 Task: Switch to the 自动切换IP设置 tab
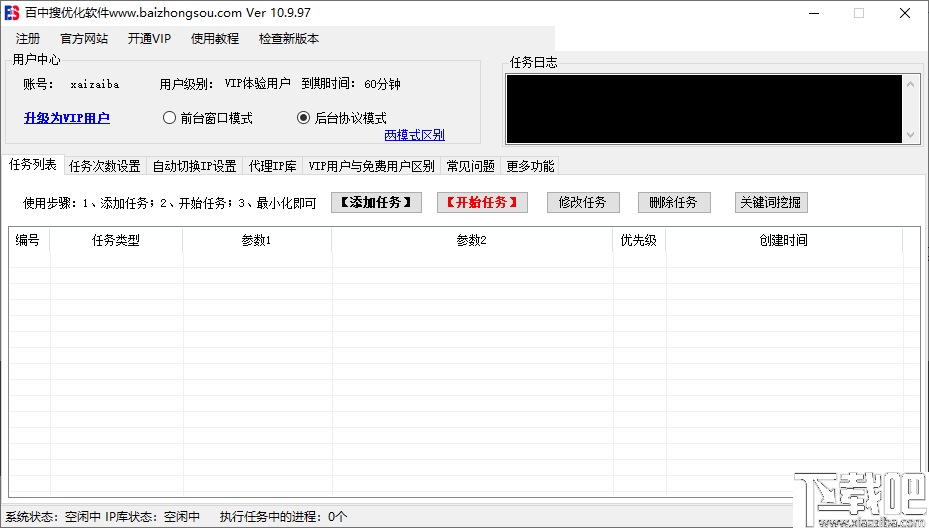coord(194,167)
